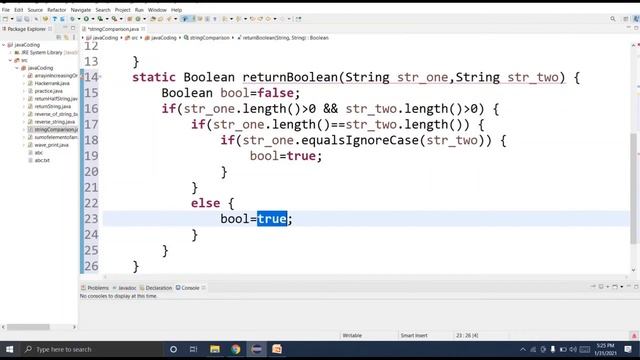Open the Run menu

(x=139, y=10)
